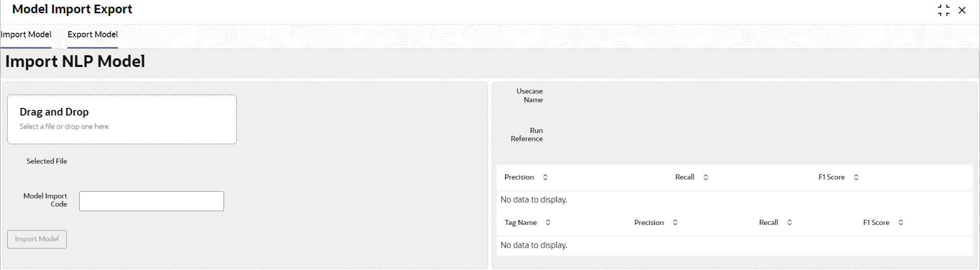Image resolution: width=980 pixels, height=270 pixels.
Task: Close the Model Import Export dialog
Action: click(962, 10)
